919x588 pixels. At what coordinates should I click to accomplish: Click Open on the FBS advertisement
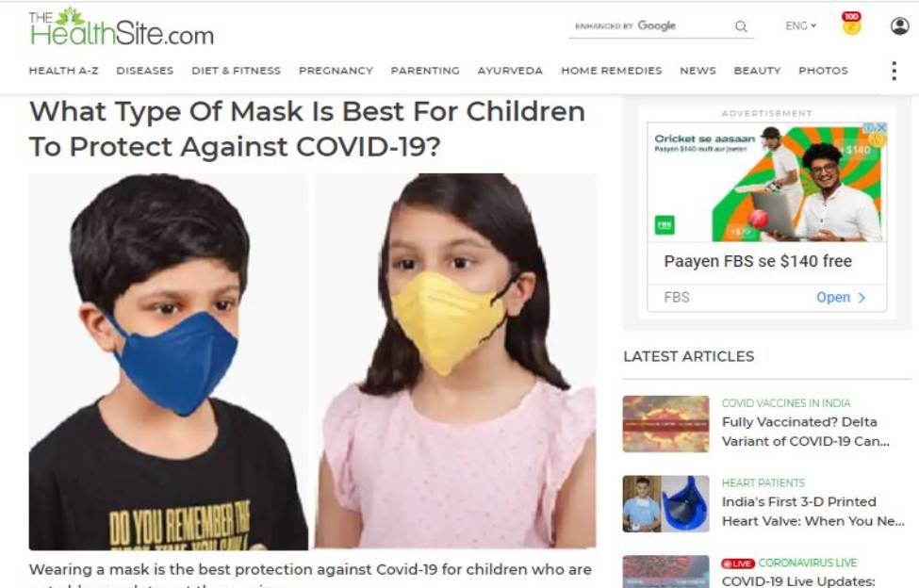(841, 298)
